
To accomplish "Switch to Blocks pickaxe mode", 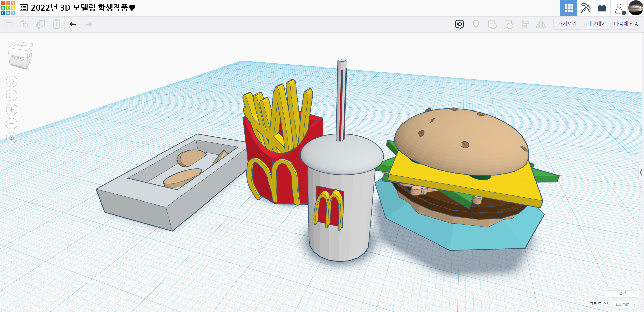I will 585,8.
